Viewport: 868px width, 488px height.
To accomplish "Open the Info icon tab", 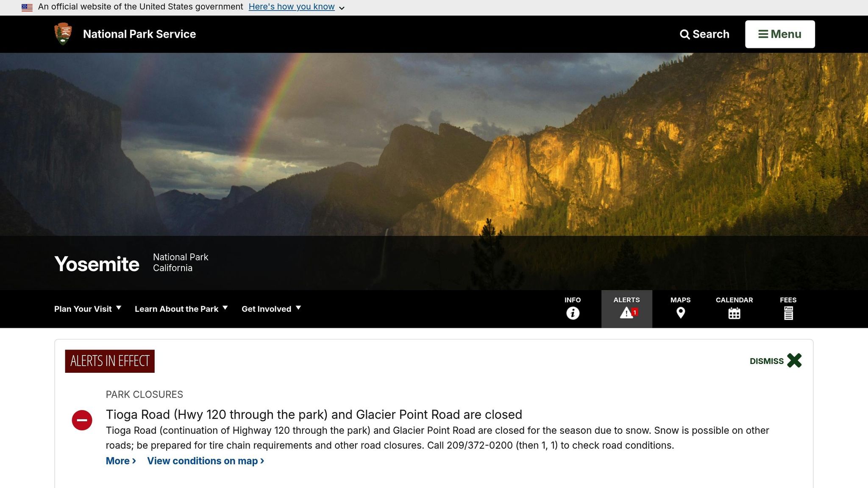I will [x=573, y=309].
